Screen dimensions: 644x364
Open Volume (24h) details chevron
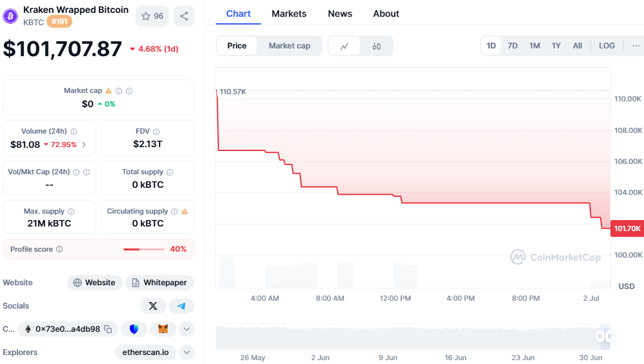(84, 145)
